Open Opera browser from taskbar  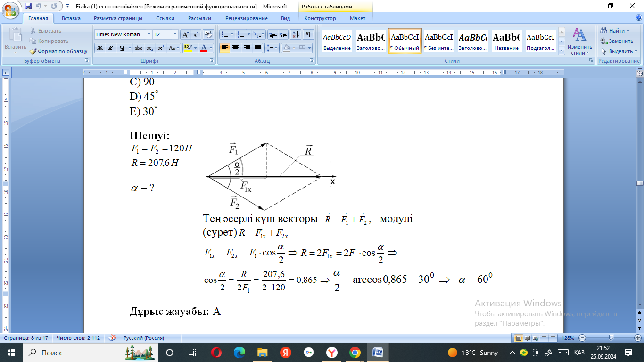[x=216, y=353]
